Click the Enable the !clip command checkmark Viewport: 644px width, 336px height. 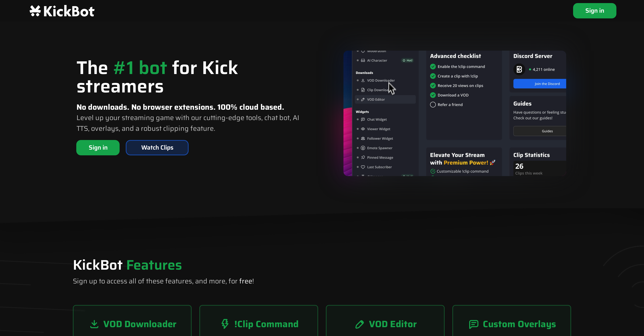pos(433,66)
